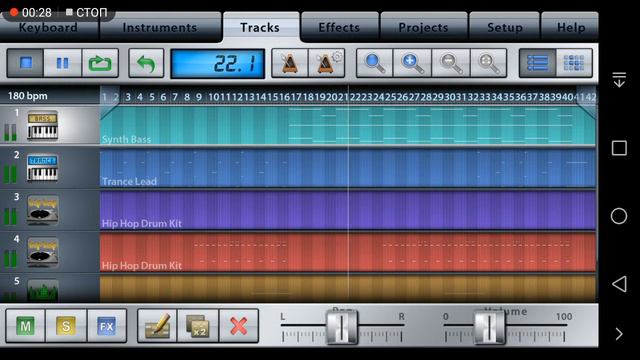Tap Android recent apps square button
The width and height of the screenshot is (640, 360).
(619, 148)
